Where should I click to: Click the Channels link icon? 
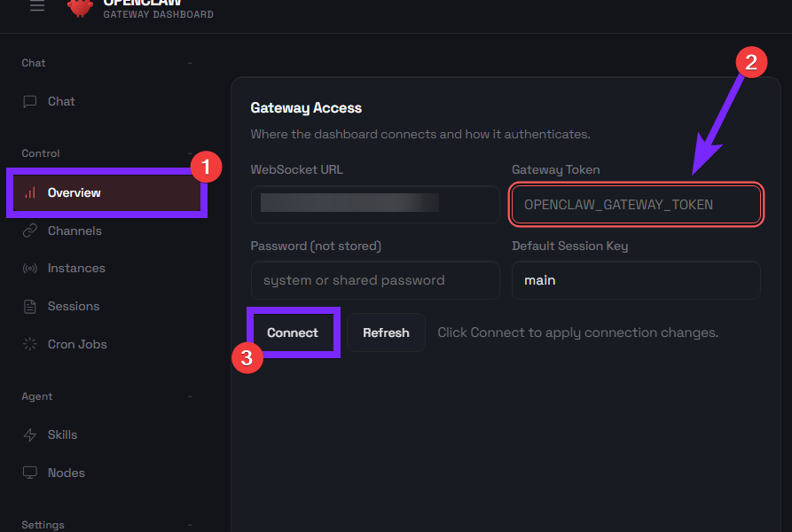pyautogui.click(x=30, y=231)
